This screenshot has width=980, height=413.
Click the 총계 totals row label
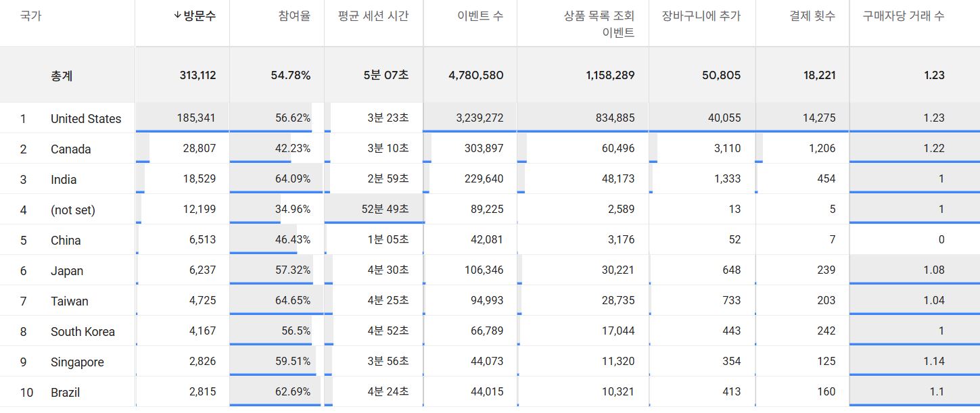[x=62, y=76]
